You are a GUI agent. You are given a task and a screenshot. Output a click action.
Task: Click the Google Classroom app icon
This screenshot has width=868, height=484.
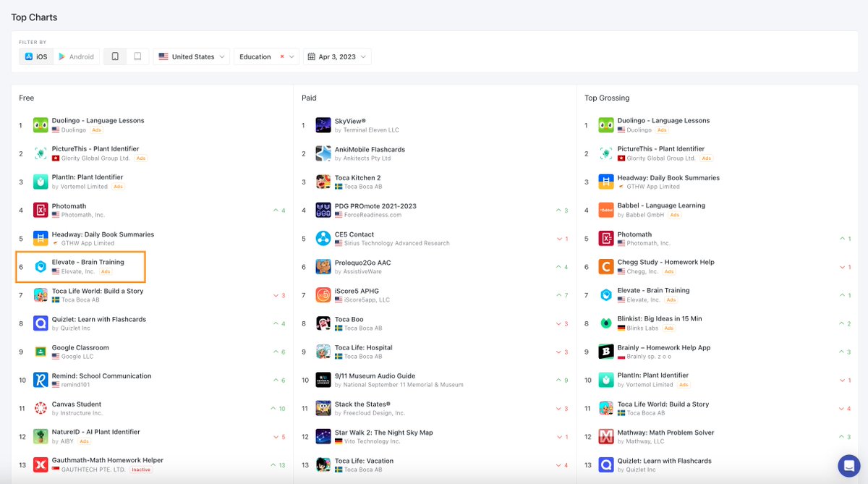point(41,352)
